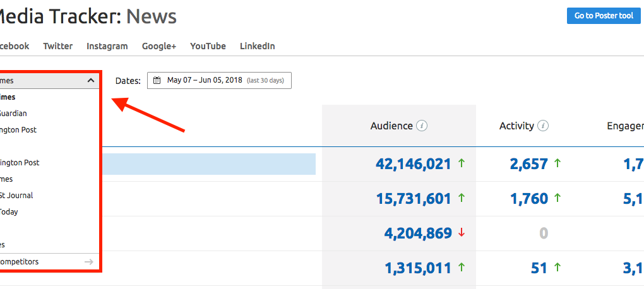Select the highlighted light-blue first row bar
Viewport: 644px width, 289px height.
pyautogui.click(x=208, y=164)
